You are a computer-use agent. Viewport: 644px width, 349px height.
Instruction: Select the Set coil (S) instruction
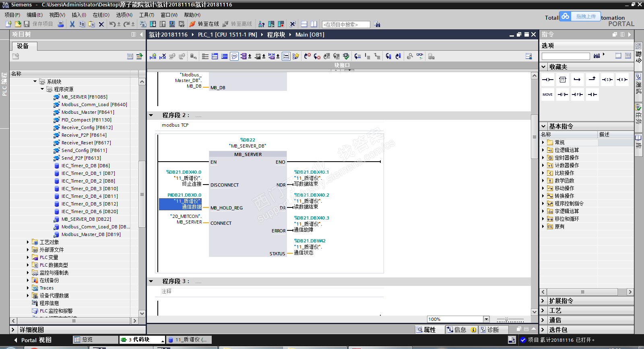tap(607, 80)
